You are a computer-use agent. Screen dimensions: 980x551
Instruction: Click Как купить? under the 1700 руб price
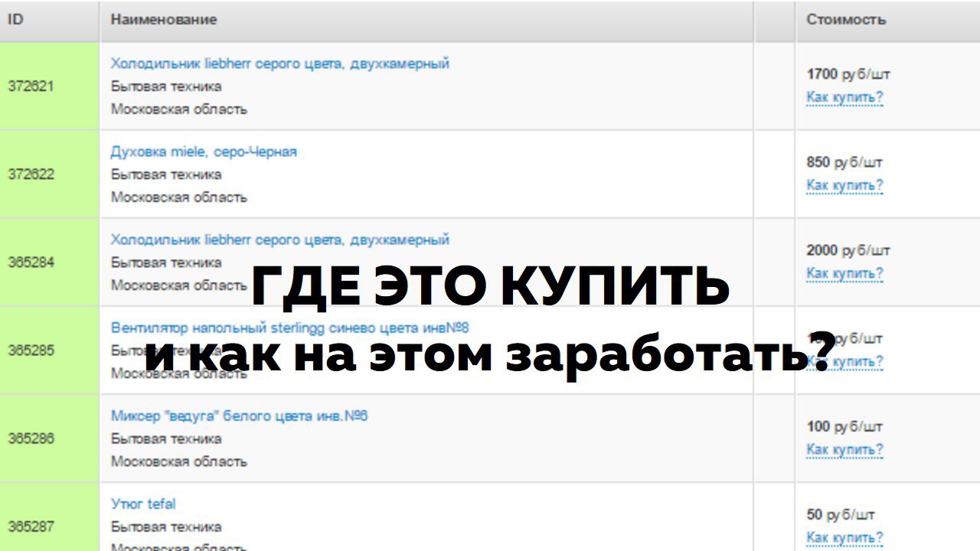pos(844,98)
